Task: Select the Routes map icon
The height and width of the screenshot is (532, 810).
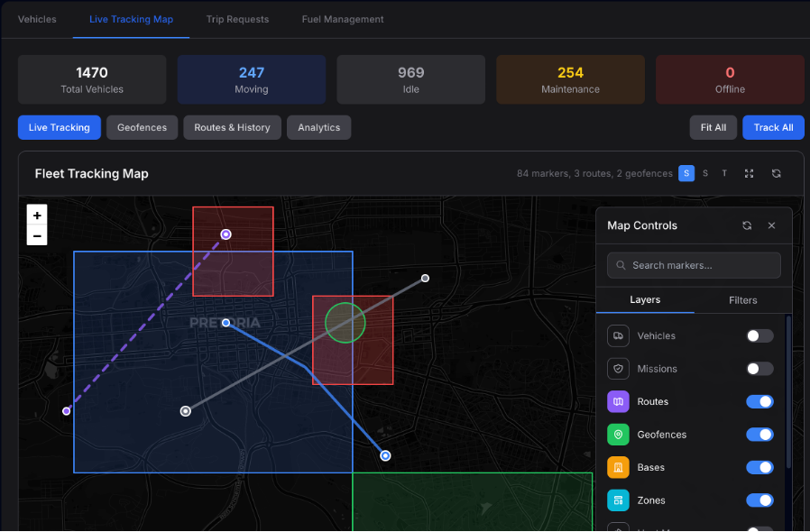Action: point(617,401)
